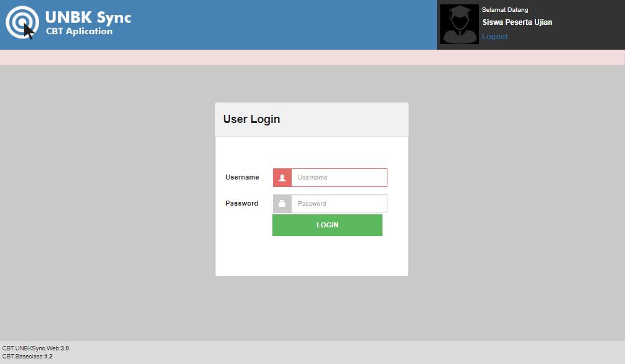Click the red user icon beside Username
Viewport: 625px width, 364px height.
pyautogui.click(x=282, y=178)
